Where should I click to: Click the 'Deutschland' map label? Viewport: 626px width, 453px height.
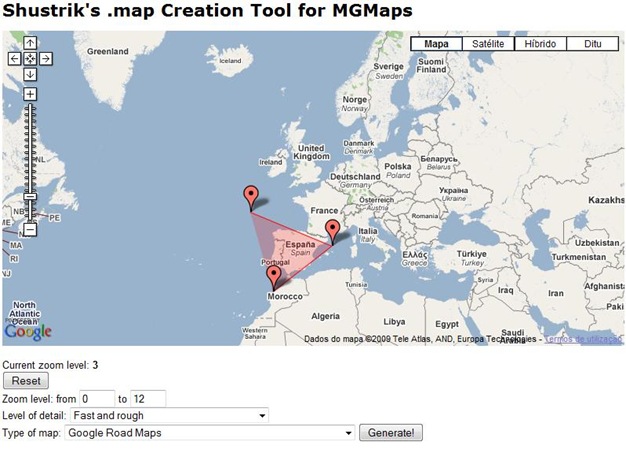[355, 176]
